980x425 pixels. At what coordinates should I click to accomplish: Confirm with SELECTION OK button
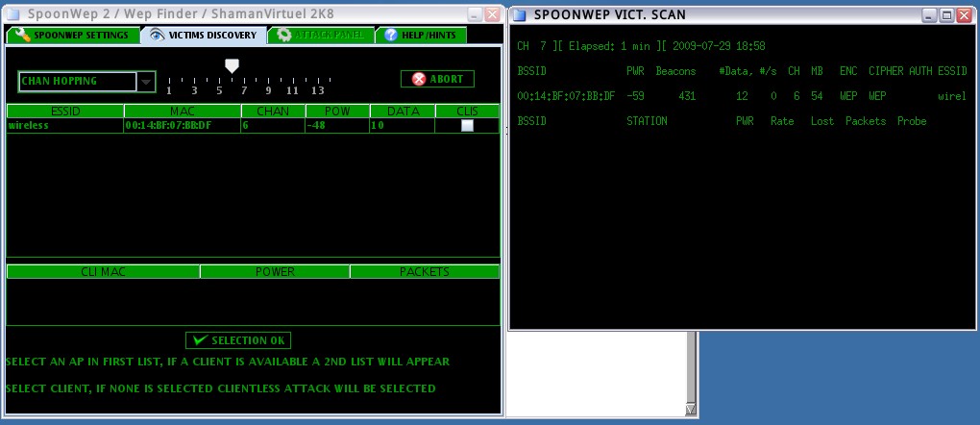click(238, 340)
